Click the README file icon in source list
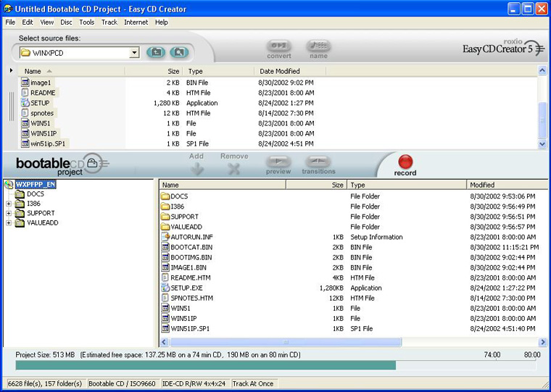This screenshot has width=551, height=392. (25, 93)
